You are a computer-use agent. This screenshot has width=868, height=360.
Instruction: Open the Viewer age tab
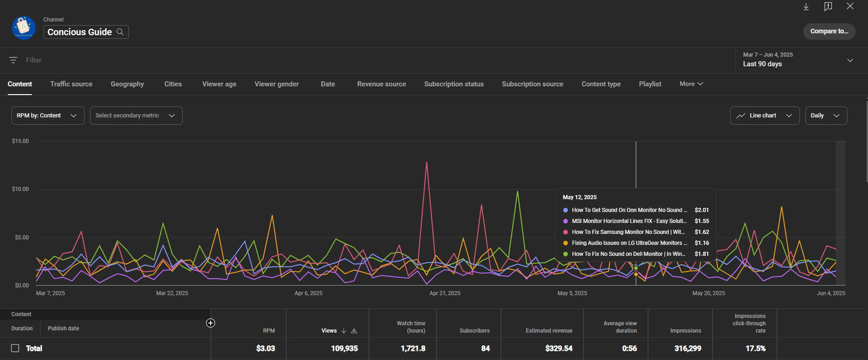(x=219, y=84)
